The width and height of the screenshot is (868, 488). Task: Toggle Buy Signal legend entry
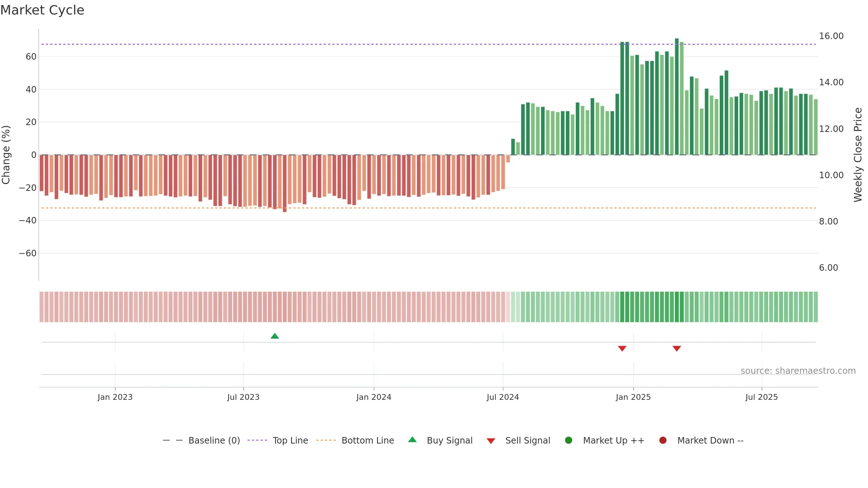click(x=440, y=440)
